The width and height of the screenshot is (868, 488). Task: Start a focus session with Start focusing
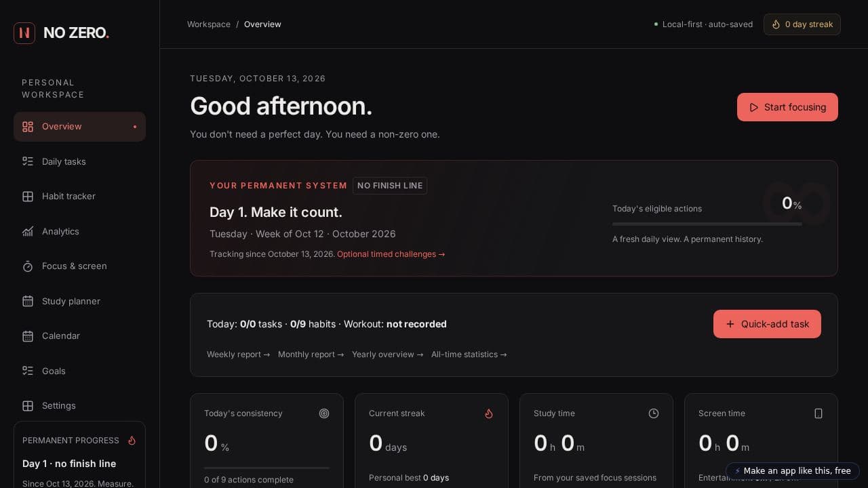tap(787, 107)
